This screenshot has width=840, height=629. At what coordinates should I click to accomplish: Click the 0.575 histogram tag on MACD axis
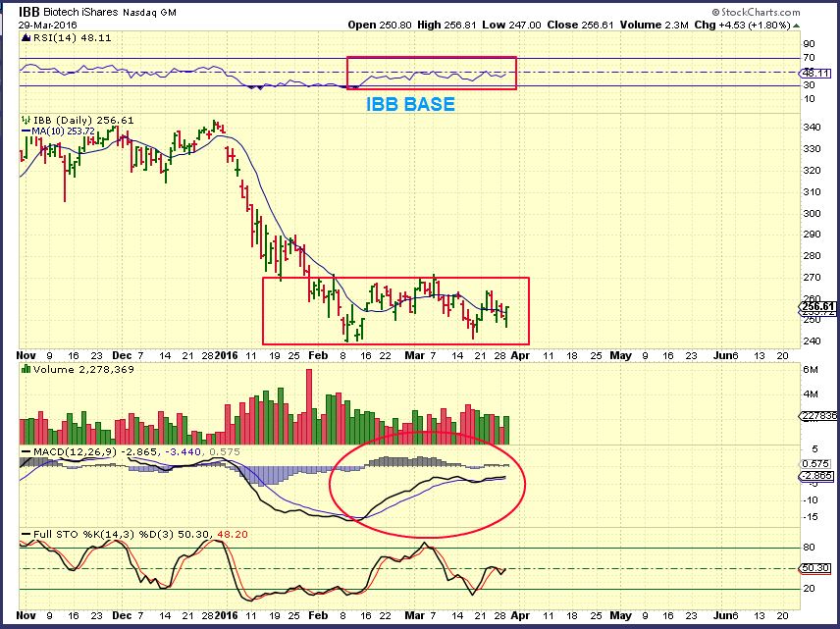pyautogui.click(x=816, y=464)
